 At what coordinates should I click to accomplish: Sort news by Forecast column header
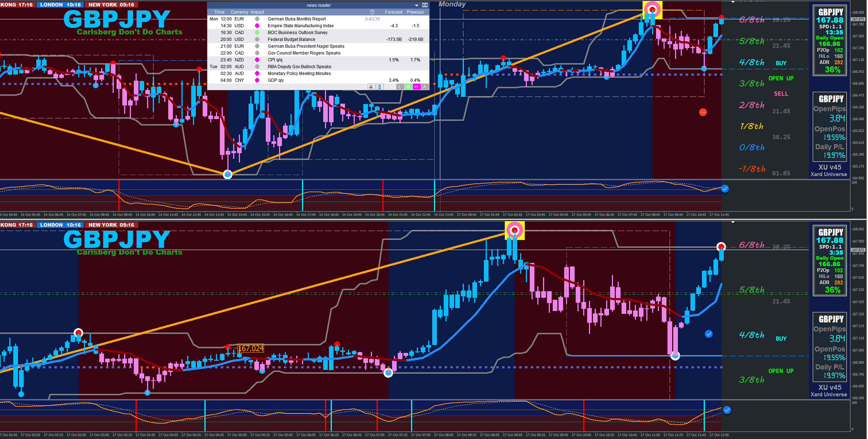tap(393, 12)
